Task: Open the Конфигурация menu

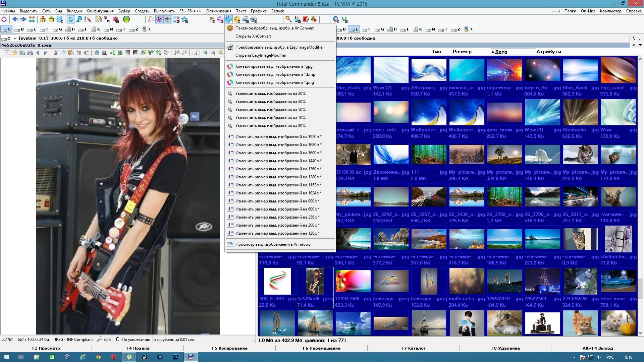Action: coord(100,11)
